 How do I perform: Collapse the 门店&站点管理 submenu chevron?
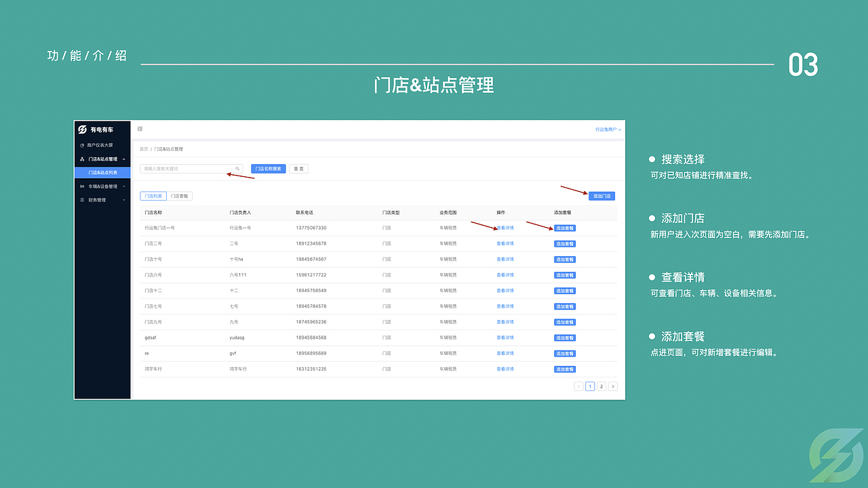[123, 159]
